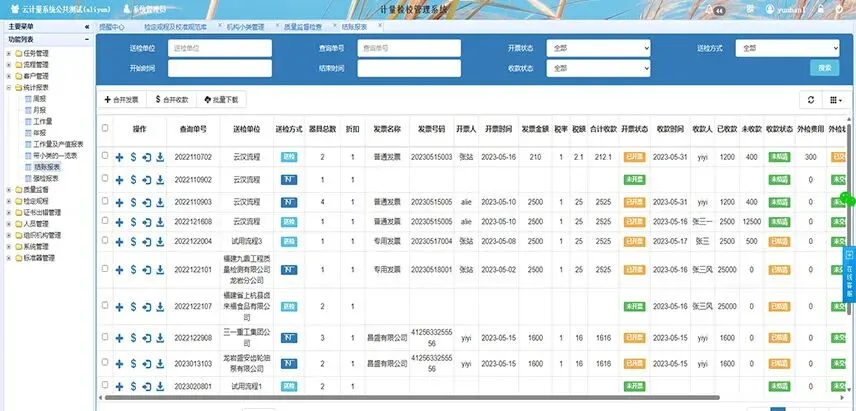Open the grid columns dropdown button
The width and height of the screenshot is (856, 411).
click(836, 99)
